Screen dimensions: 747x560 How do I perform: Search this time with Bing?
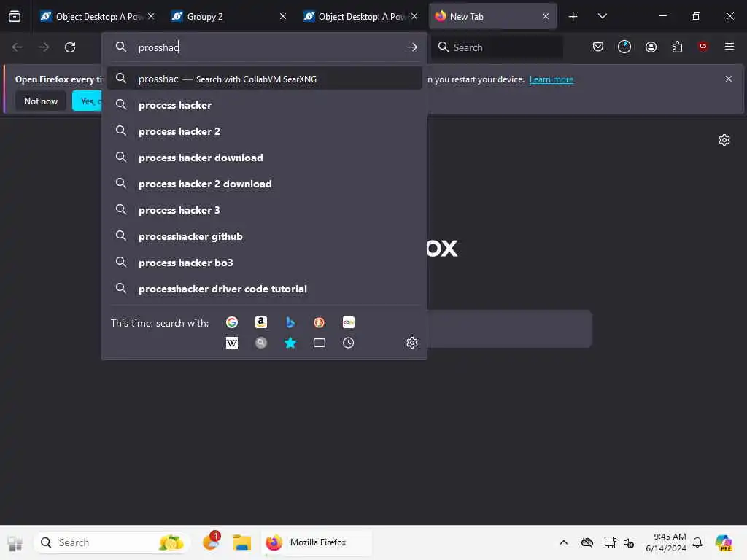pos(290,322)
